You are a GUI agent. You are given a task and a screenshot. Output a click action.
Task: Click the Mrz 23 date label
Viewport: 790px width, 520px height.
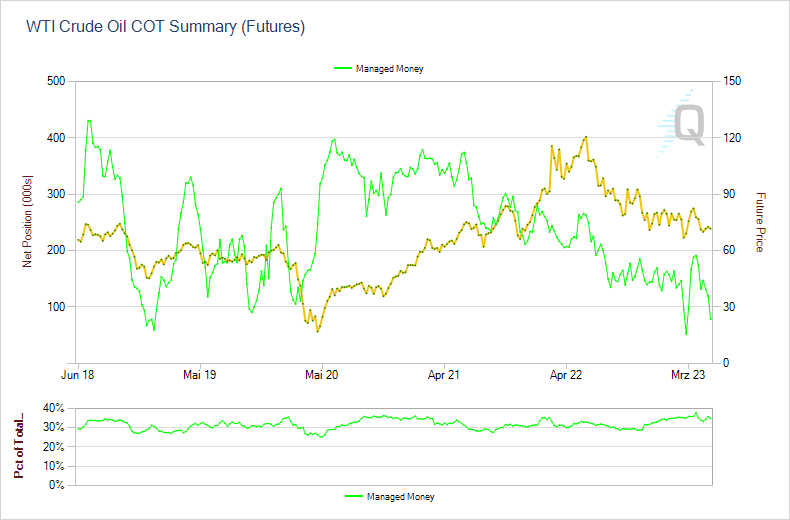[688, 375]
